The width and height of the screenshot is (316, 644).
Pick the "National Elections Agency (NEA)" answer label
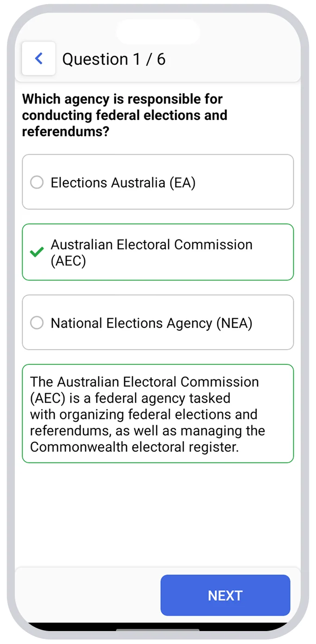pyautogui.click(x=152, y=323)
